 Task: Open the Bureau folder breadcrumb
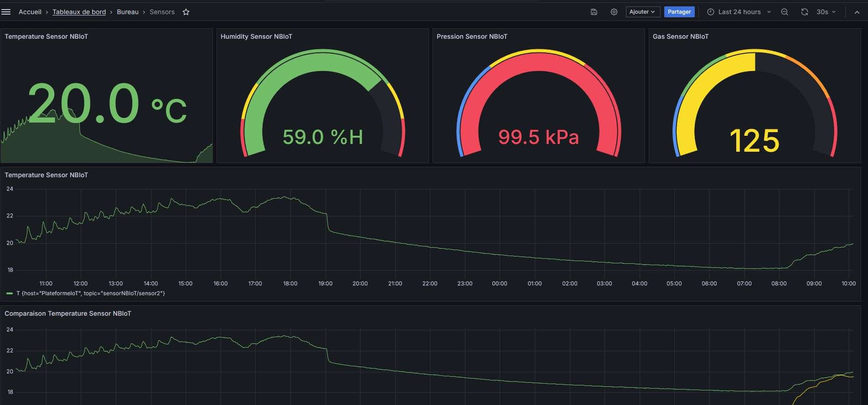click(128, 12)
